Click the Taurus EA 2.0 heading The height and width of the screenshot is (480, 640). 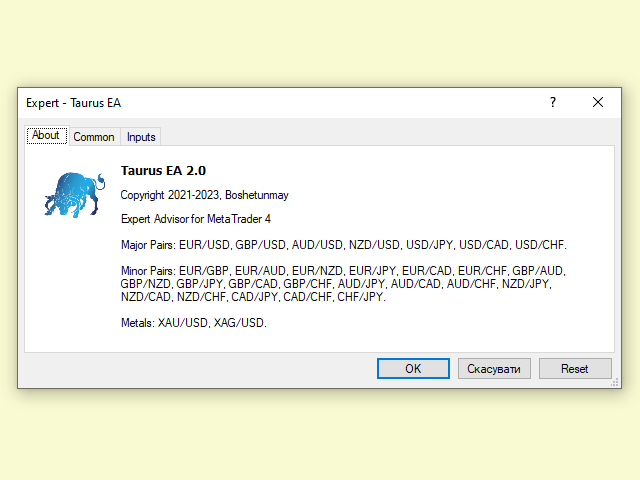point(163,171)
